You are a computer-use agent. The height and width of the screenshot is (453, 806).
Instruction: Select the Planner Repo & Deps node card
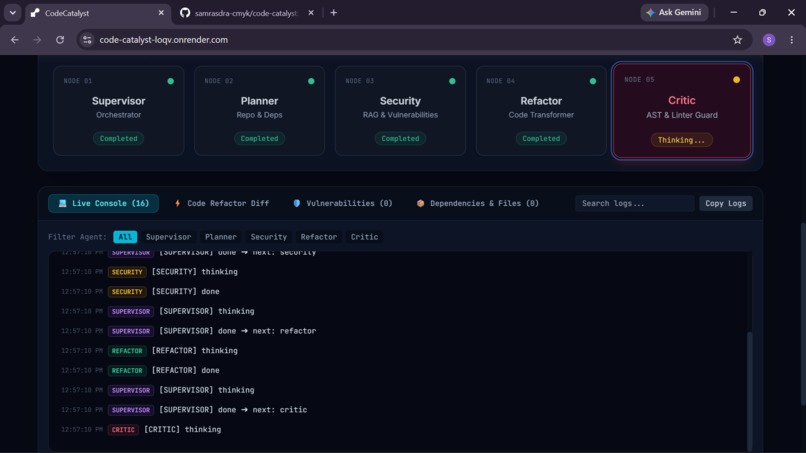point(260,111)
